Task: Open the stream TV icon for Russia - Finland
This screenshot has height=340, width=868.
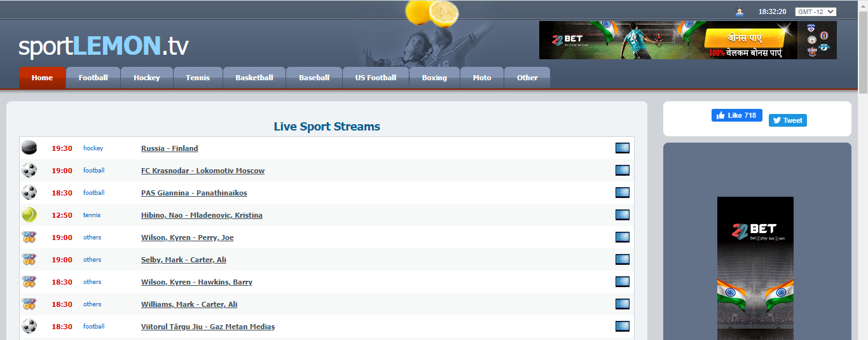Action: pyautogui.click(x=623, y=148)
